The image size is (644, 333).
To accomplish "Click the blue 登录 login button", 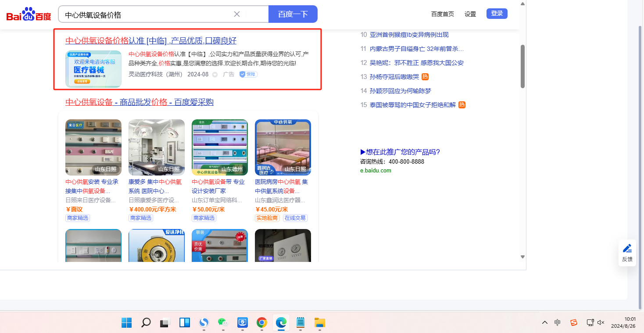I will (x=497, y=14).
